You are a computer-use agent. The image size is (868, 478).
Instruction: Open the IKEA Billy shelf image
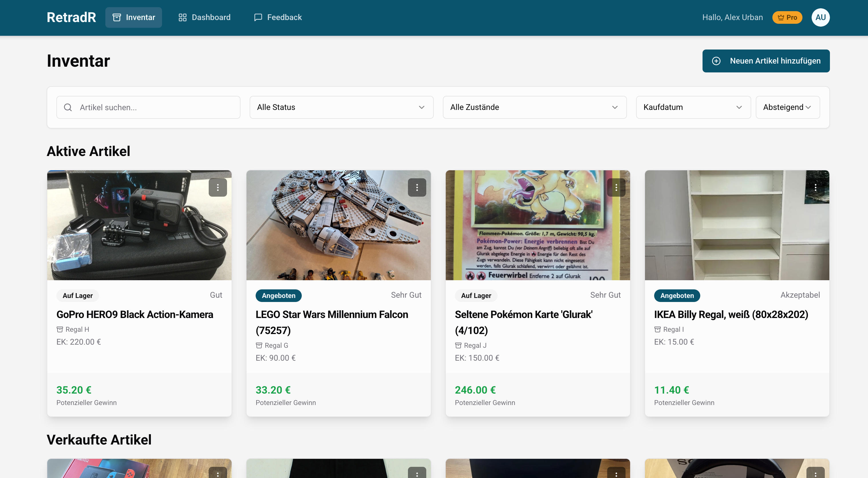737,225
